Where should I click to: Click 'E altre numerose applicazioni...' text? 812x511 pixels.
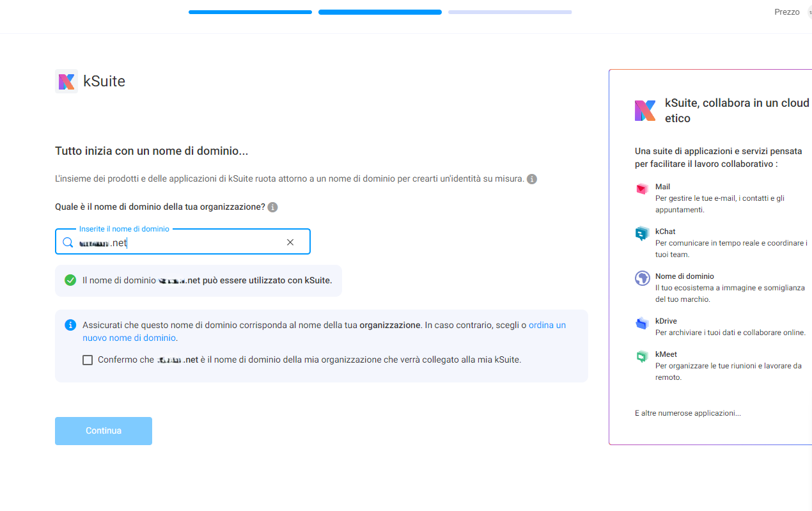(688, 413)
